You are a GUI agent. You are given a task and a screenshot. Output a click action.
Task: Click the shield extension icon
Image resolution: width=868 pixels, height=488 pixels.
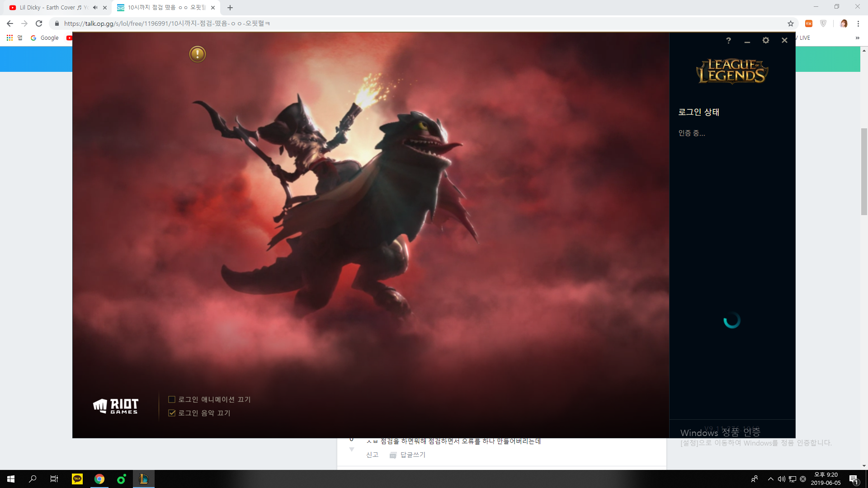click(x=823, y=23)
